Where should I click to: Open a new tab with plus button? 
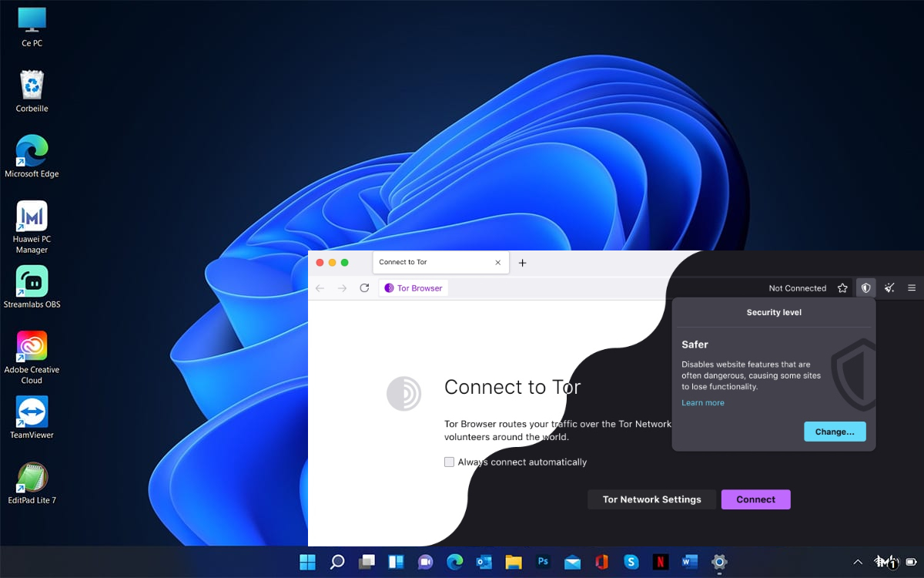pyautogui.click(x=522, y=263)
